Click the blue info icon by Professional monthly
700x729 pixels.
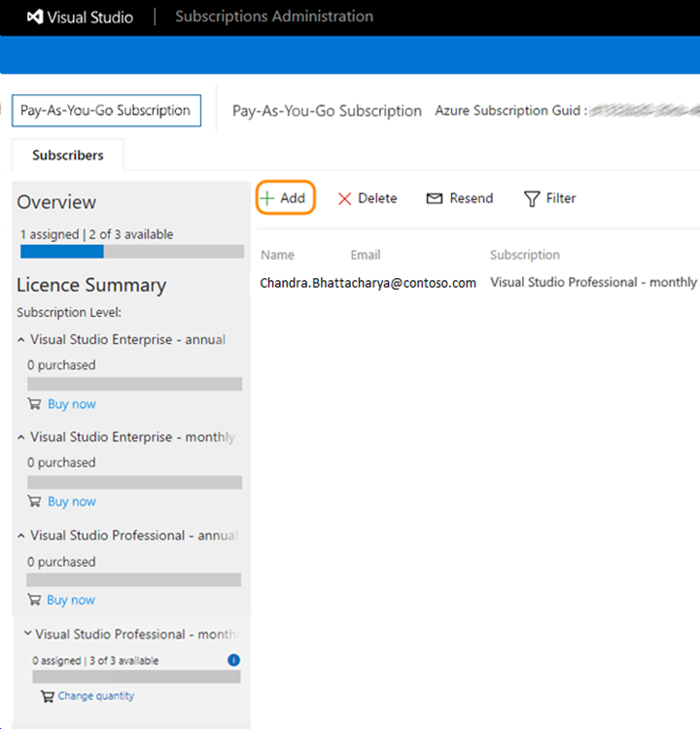[233, 660]
